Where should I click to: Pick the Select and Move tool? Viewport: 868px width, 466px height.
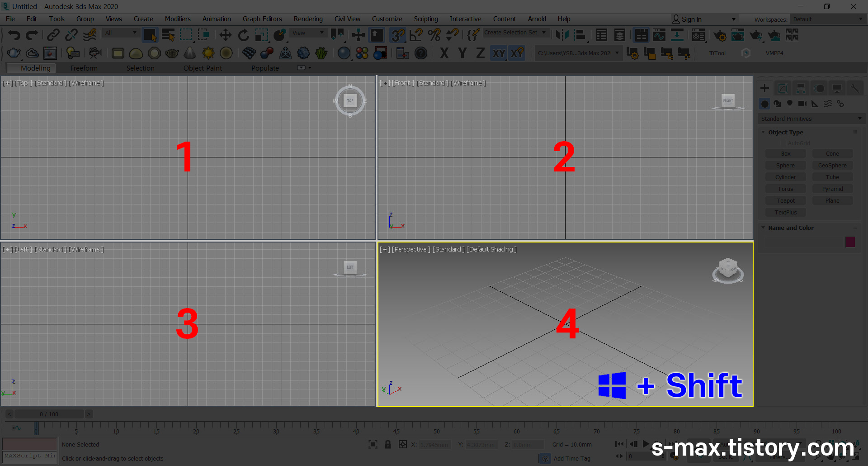(x=225, y=35)
